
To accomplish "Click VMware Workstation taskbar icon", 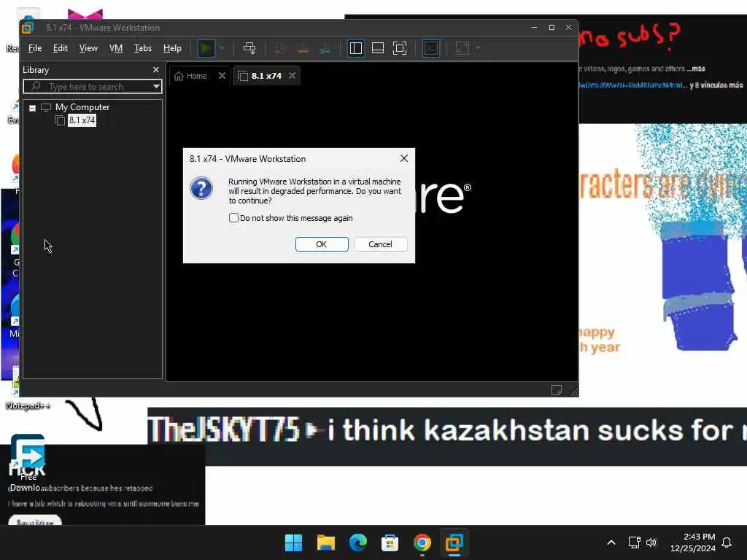I will click(x=454, y=542).
